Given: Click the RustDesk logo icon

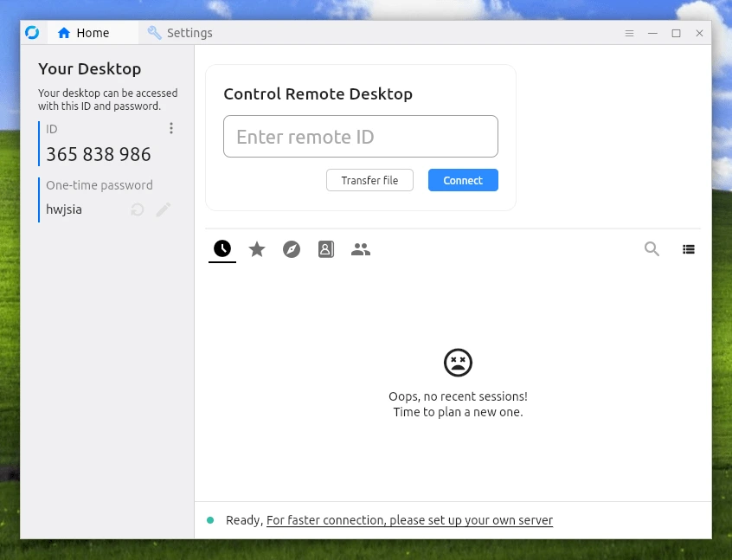Looking at the screenshot, I should coord(32,33).
